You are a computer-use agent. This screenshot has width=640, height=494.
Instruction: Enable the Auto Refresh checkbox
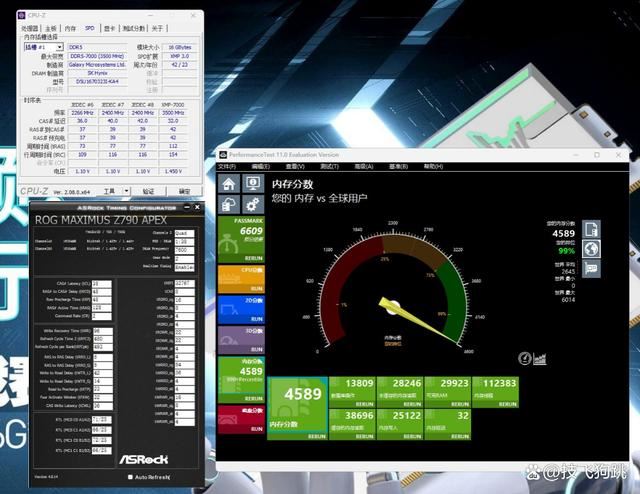coord(131,477)
